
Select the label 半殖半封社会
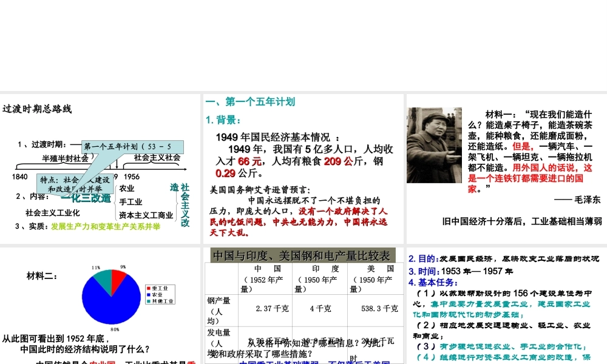point(65,158)
